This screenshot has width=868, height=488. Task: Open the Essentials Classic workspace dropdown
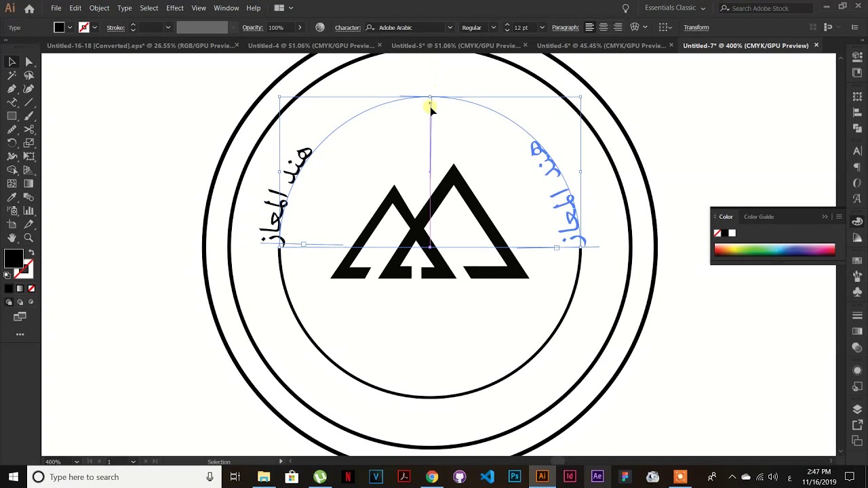pyautogui.click(x=675, y=8)
